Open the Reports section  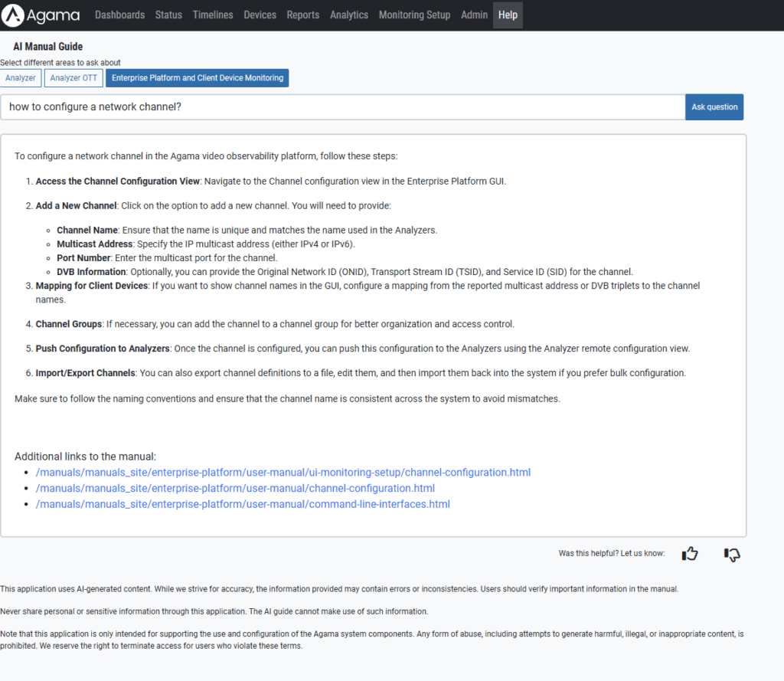coord(302,15)
